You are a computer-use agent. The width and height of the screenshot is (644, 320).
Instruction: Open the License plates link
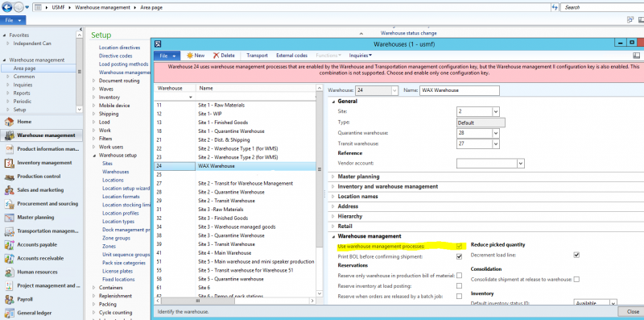coord(118,271)
